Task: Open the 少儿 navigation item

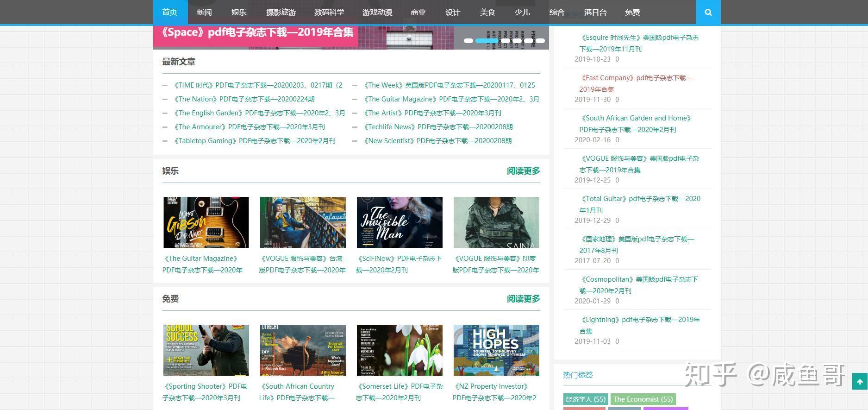Action: point(522,13)
